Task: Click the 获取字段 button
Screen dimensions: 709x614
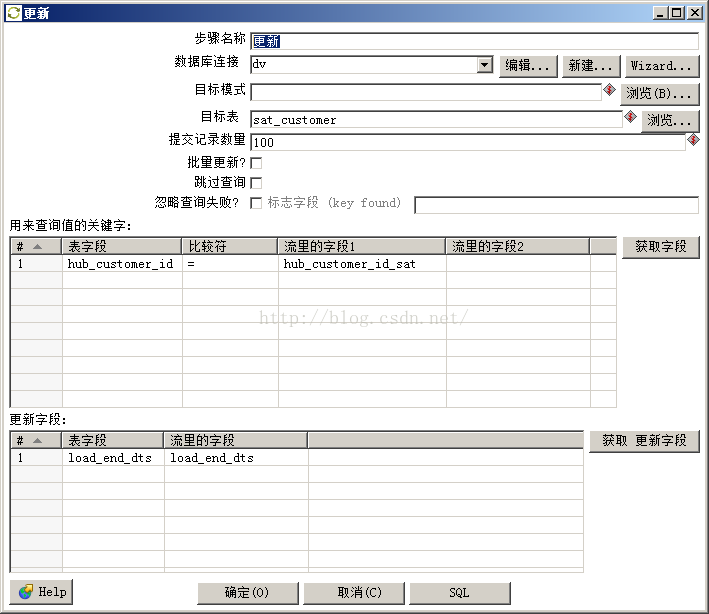Action: [661, 246]
